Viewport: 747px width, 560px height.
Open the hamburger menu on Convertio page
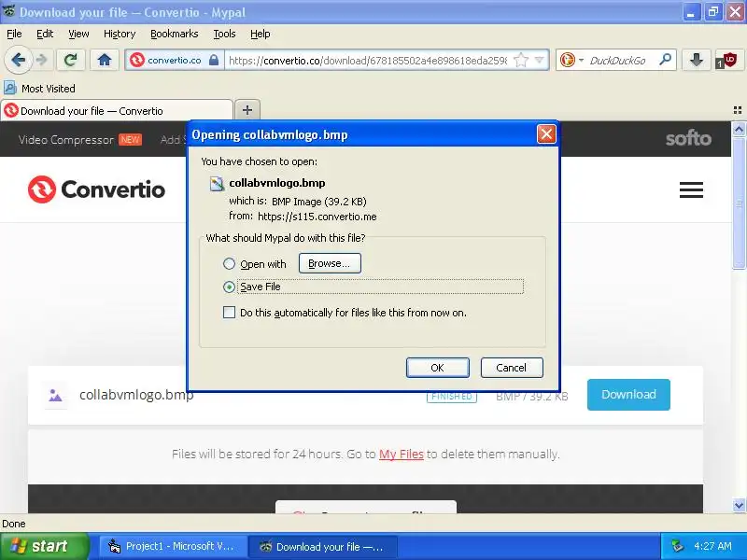pyautogui.click(x=691, y=189)
